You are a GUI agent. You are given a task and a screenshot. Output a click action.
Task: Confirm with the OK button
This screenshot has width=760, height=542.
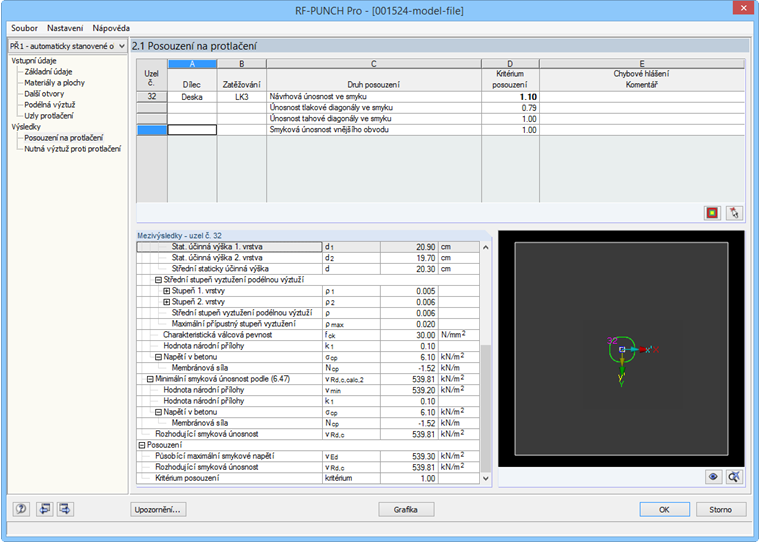coord(665,510)
